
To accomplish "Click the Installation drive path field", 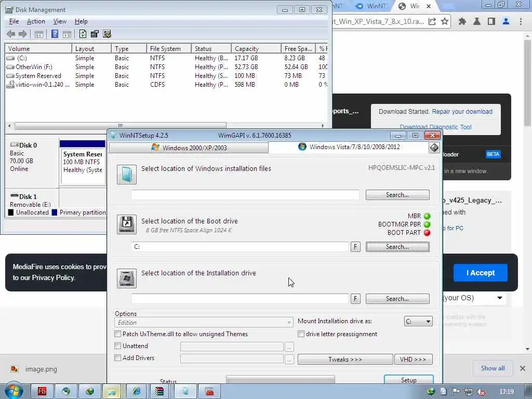I will click(240, 299).
